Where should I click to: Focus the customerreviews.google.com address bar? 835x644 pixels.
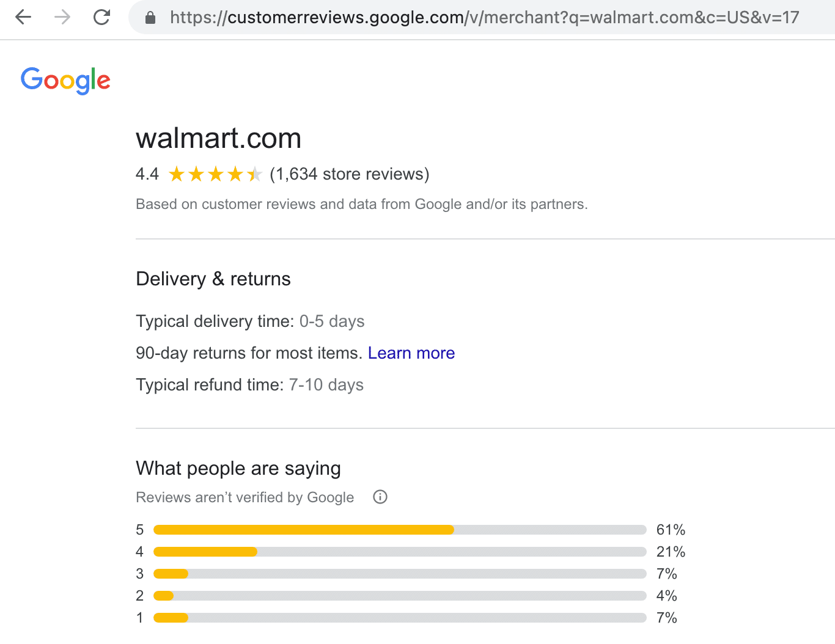pyautogui.click(x=483, y=17)
